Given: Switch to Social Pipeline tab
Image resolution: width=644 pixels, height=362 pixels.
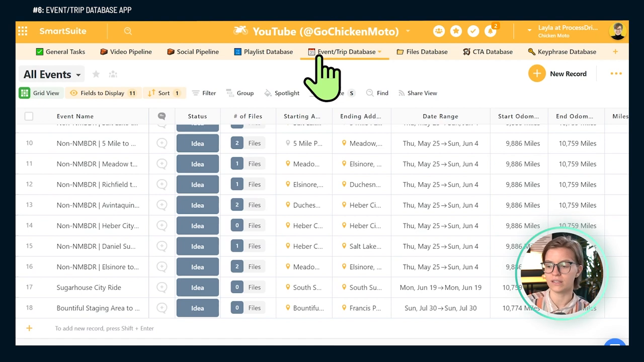Looking at the screenshot, I should (x=193, y=52).
